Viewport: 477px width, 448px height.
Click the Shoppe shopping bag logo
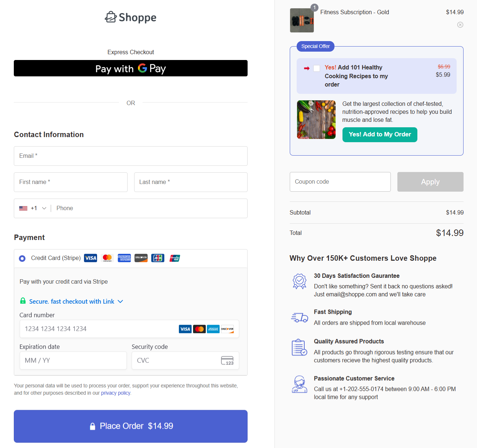point(110,16)
